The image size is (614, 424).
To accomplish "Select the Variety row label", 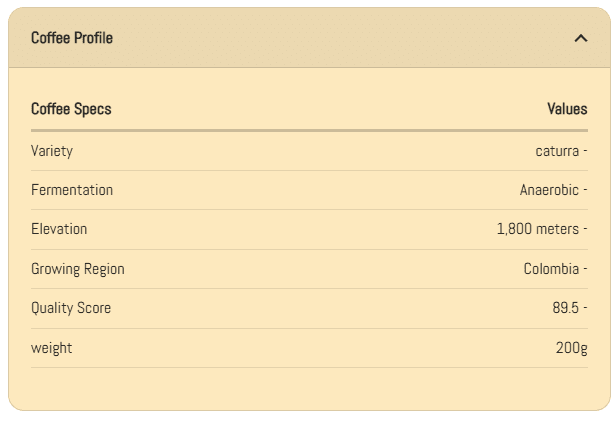I will tap(52, 151).
